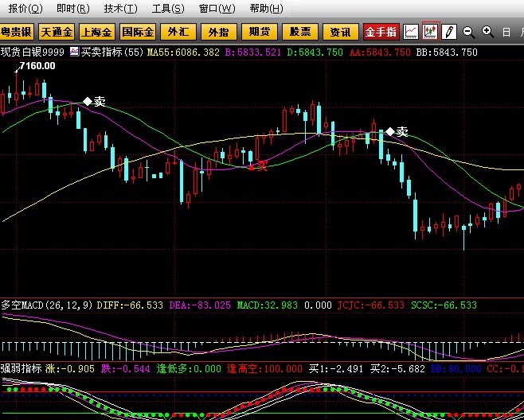Image resolution: width=524 pixels, height=420 pixels.
Task: Expand the 技术(T) menu
Action: click(x=120, y=9)
